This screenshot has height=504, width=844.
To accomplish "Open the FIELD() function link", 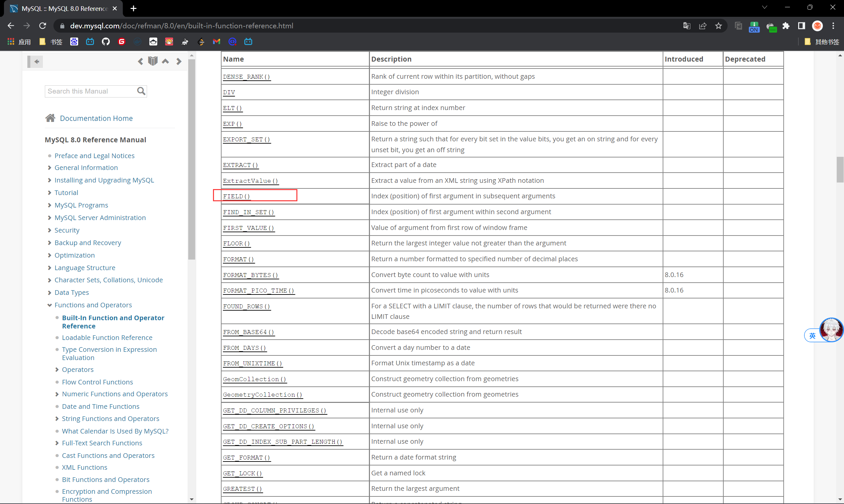I will pos(236,196).
